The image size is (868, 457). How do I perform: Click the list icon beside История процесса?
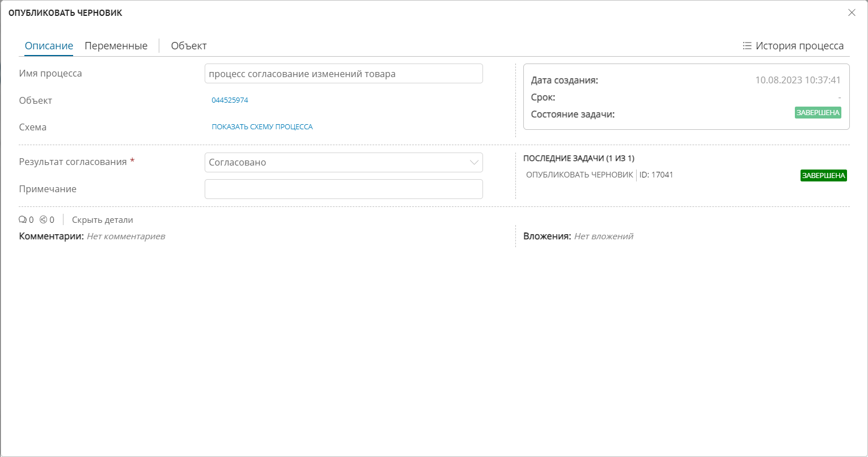(x=747, y=46)
